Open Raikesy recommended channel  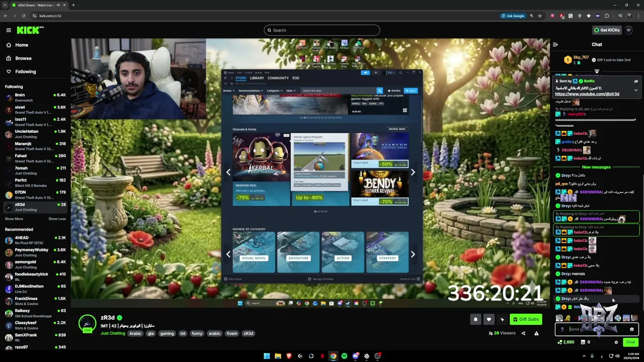35,313
